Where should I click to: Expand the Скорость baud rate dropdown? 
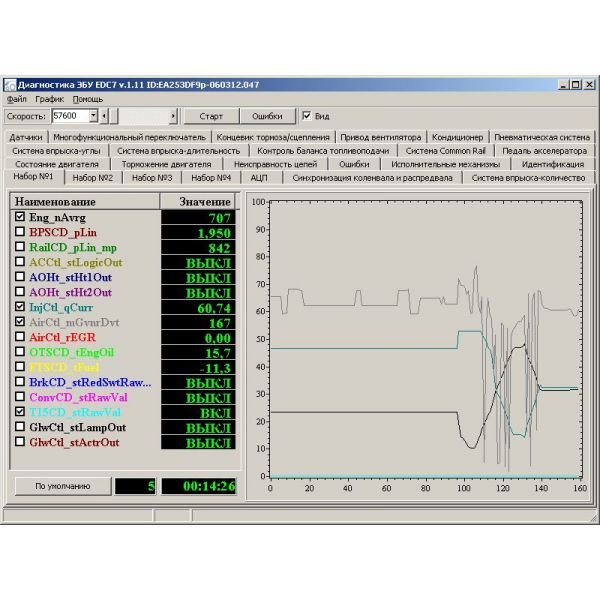pos(93,116)
